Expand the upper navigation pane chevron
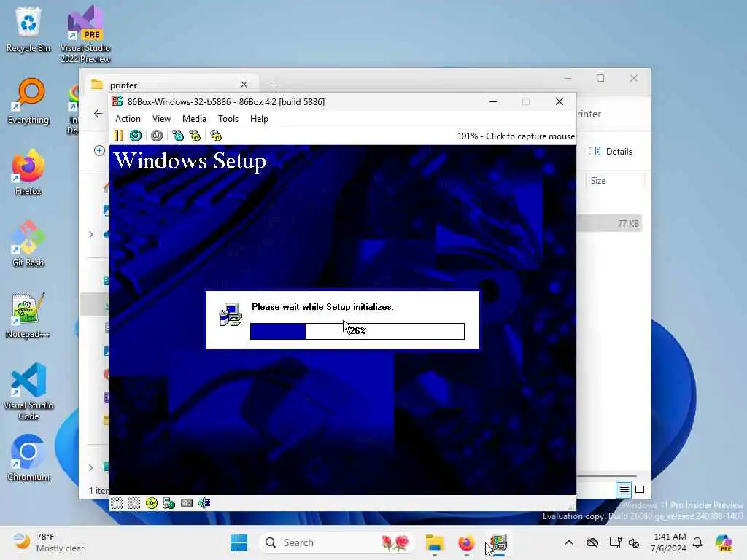Image resolution: width=747 pixels, height=560 pixels. coord(90,234)
